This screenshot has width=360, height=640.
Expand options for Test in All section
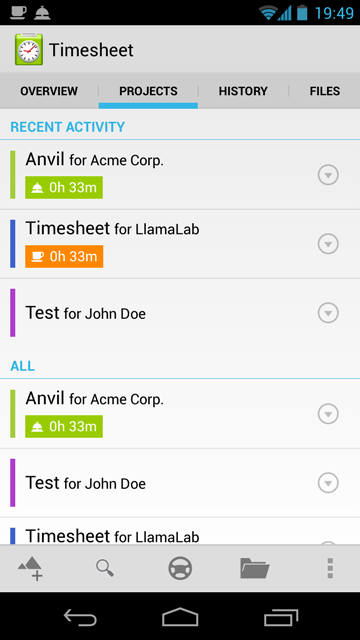coord(328,483)
